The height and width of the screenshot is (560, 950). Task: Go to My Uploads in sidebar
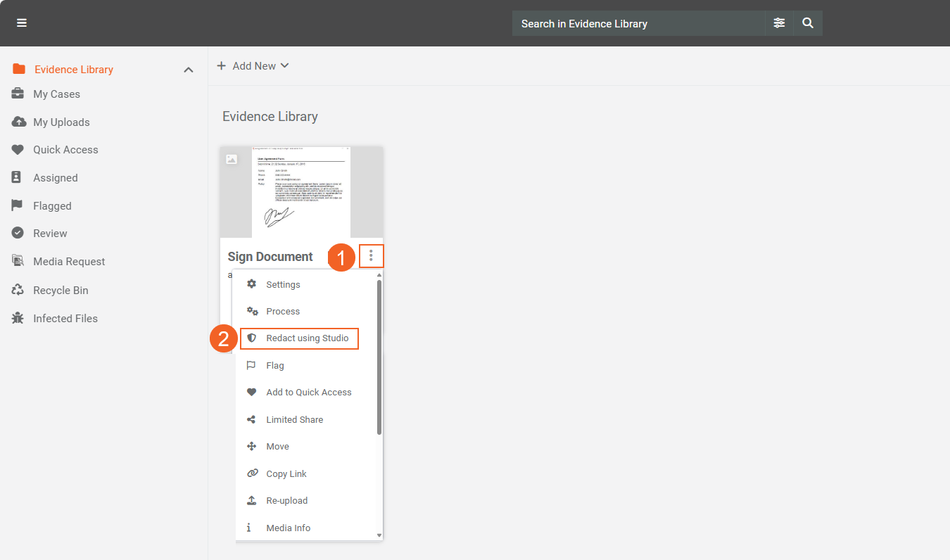[x=61, y=122]
